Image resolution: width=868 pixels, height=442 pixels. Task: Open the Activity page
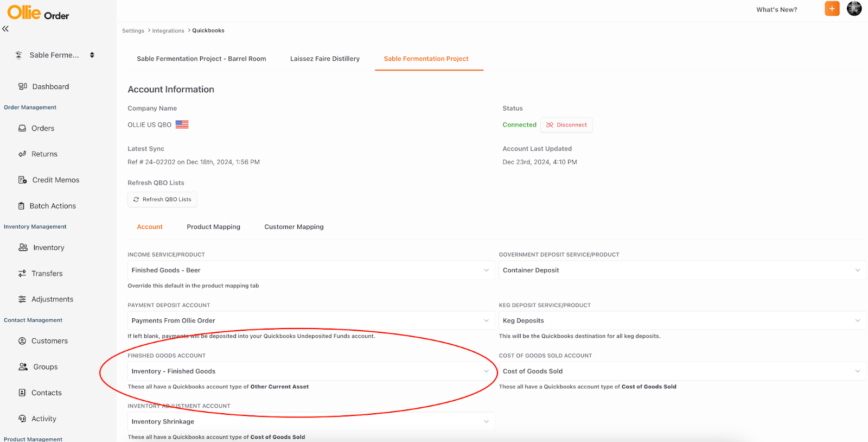[44, 419]
